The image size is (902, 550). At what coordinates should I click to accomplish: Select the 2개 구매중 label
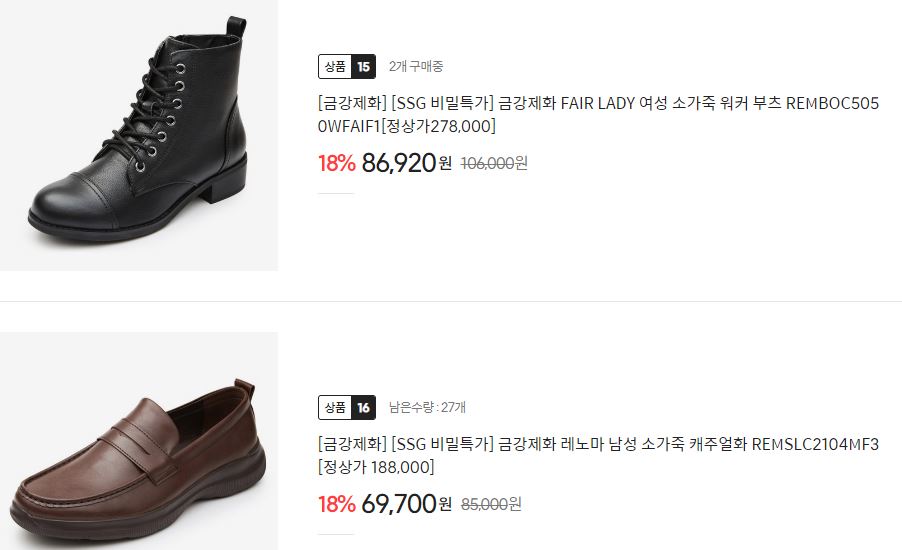416,67
